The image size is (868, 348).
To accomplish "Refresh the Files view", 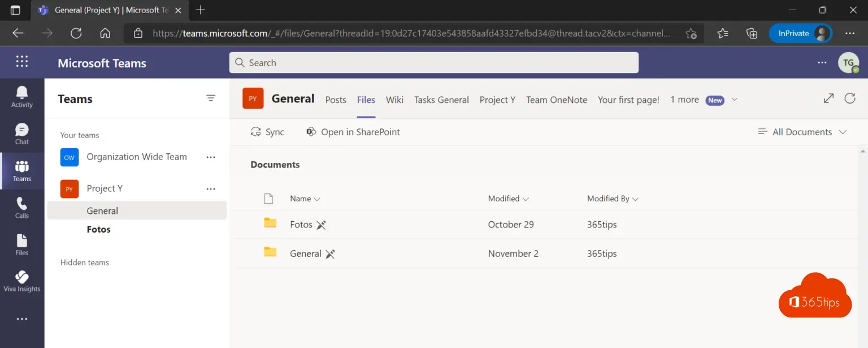I will (850, 98).
